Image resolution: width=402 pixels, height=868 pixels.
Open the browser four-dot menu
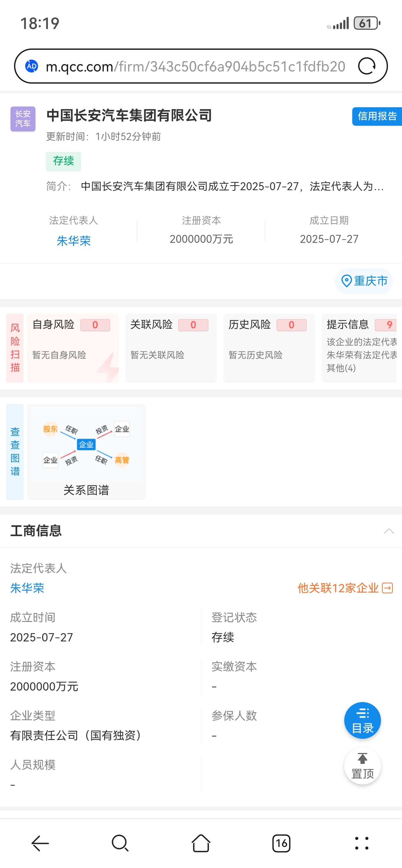coord(362,843)
